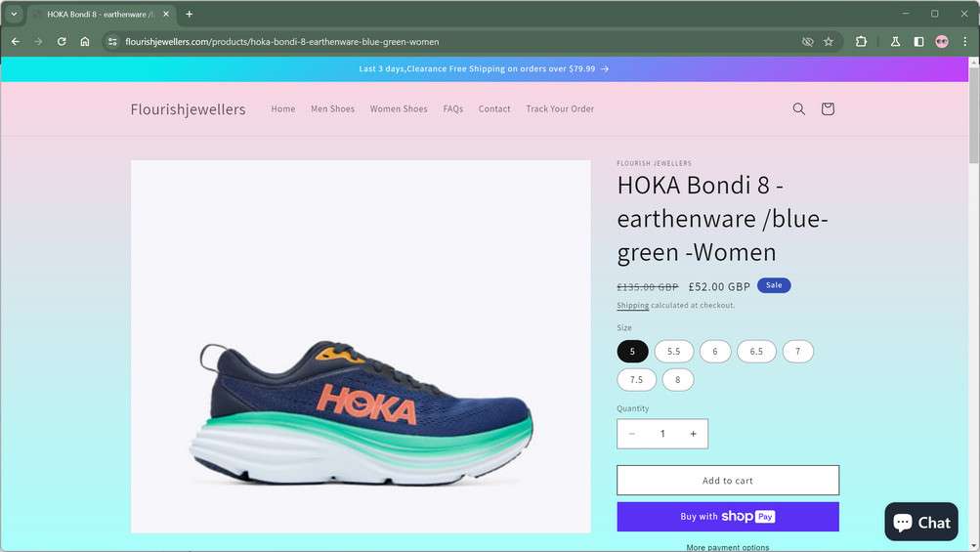Image resolution: width=980 pixels, height=552 pixels.
Task: Close the HOKA Bondi 8 browser tab
Action: tap(166, 14)
